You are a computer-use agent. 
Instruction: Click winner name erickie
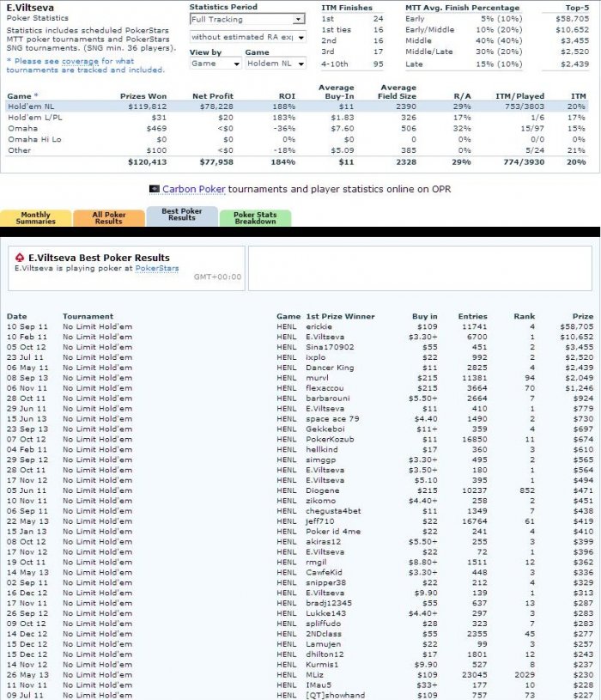(319, 326)
